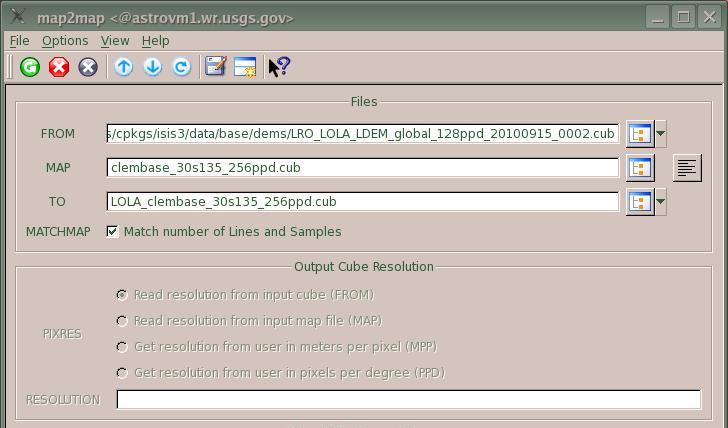The image size is (728, 428).
Task: Open the Options menu
Action: (65, 41)
